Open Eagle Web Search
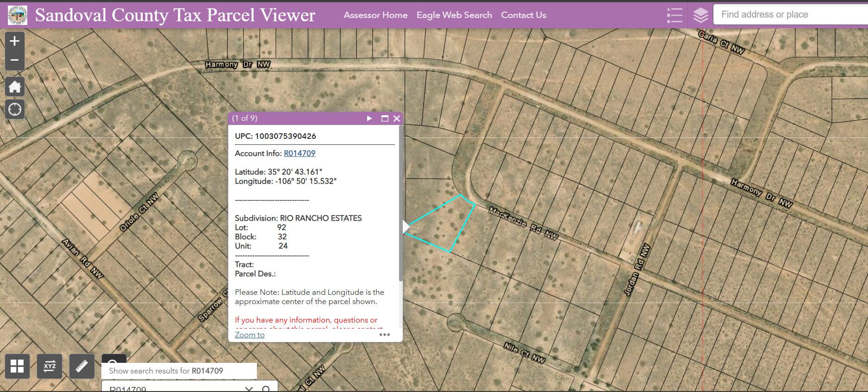Screen dimensions: 868x392 tap(454, 15)
